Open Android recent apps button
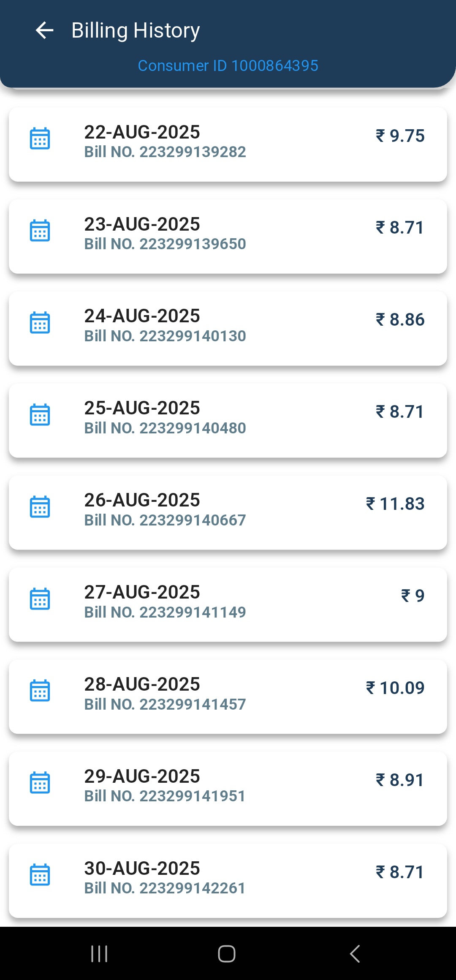 (99, 953)
